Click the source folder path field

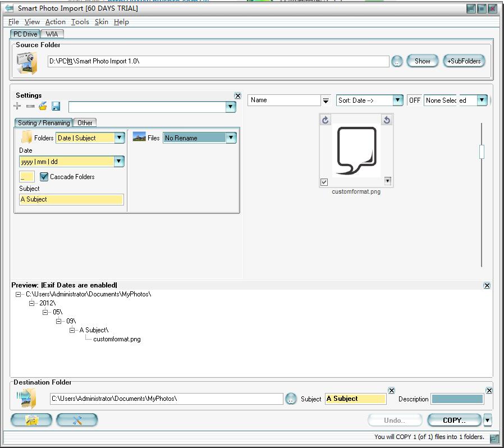pyautogui.click(x=218, y=61)
